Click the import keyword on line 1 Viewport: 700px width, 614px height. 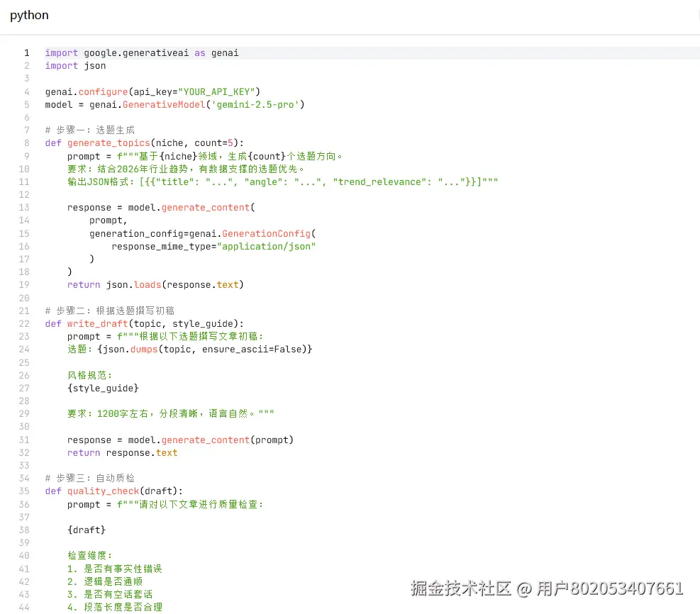click(61, 52)
